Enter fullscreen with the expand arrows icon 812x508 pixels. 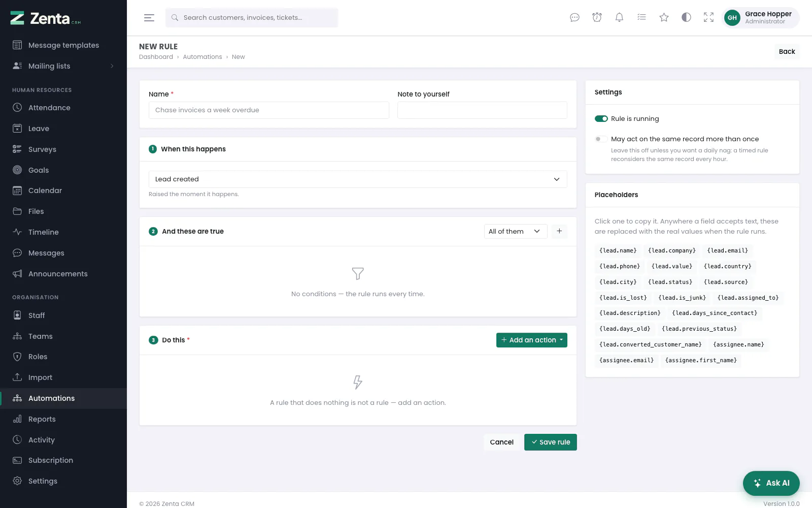(708, 18)
